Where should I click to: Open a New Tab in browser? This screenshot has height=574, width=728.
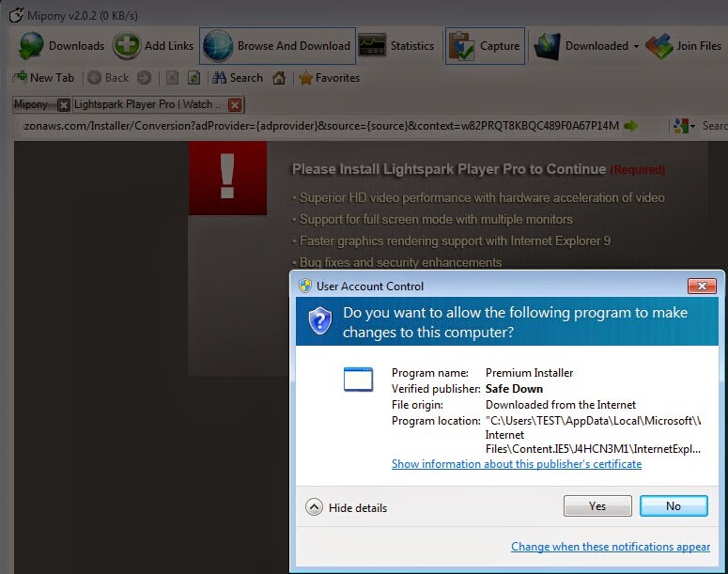coord(43,78)
